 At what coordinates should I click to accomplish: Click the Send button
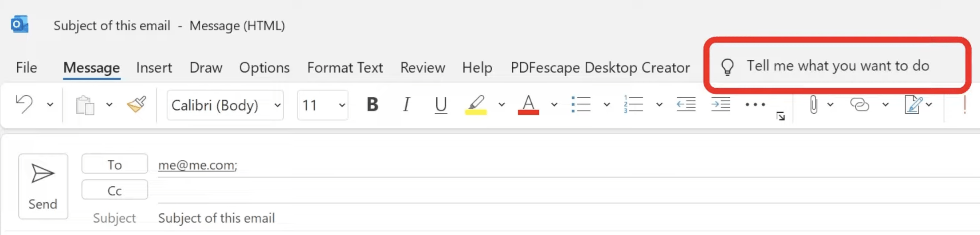coord(43,186)
